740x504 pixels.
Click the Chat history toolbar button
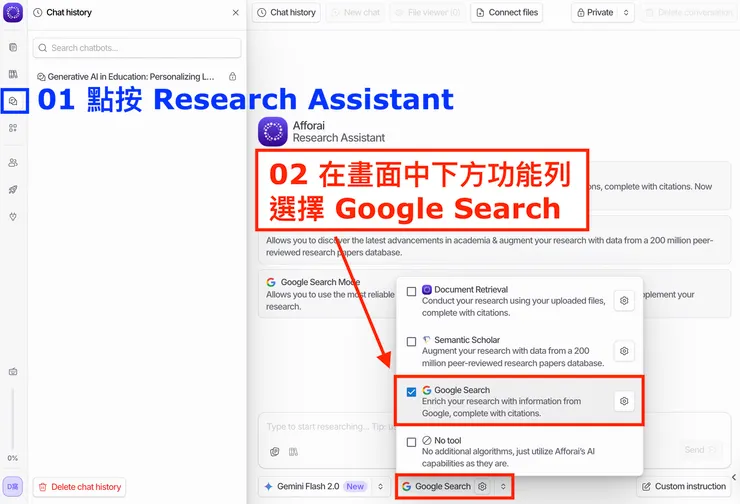(286, 13)
